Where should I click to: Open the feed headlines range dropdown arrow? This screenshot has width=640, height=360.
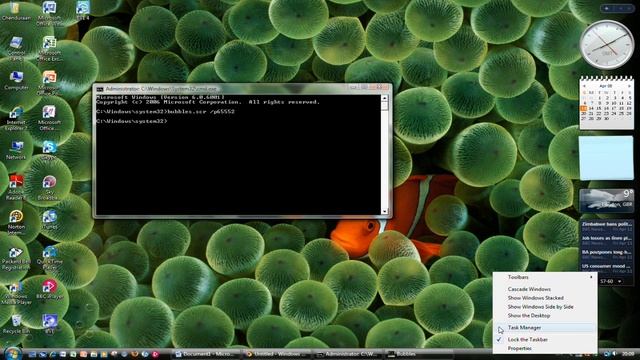point(620,281)
